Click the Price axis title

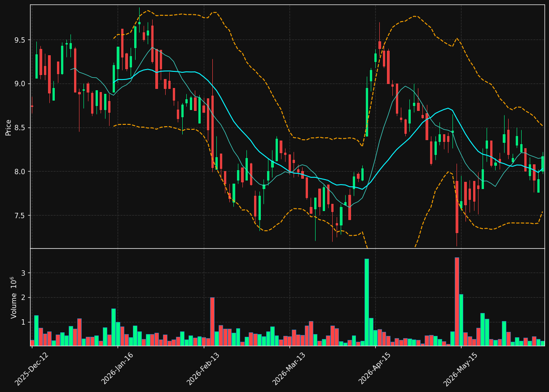click(8, 127)
